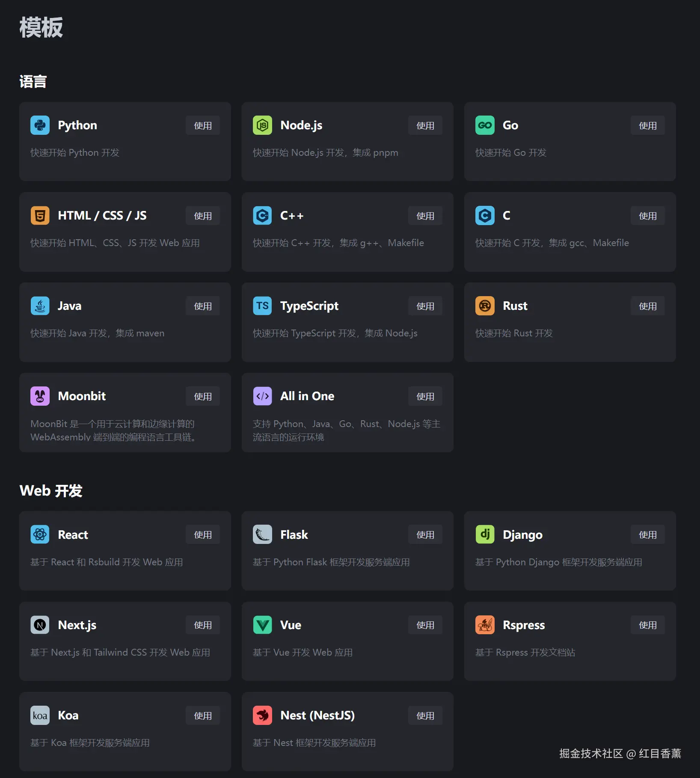Click the Rspress card description text
Image resolution: width=700 pixels, height=778 pixels.
click(x=525, y=653)
